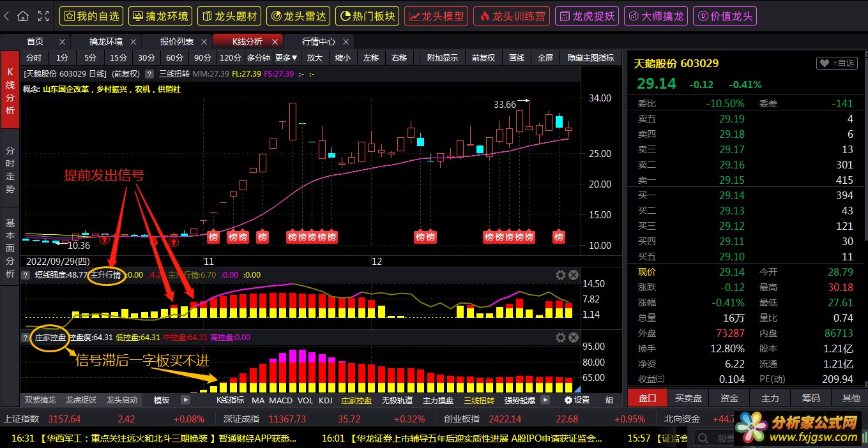Go back using the left chevron arrow
Viewport: 868px width, 448px height.
[6, 16]
